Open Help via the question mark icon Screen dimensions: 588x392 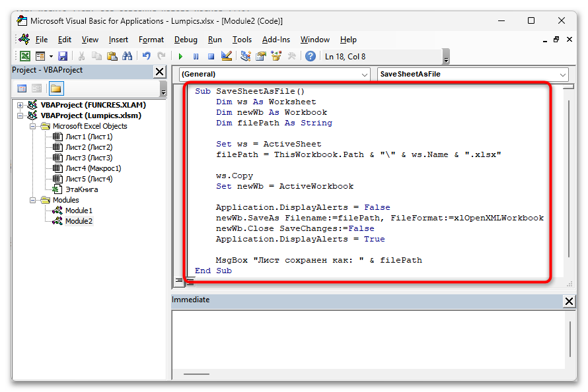tap(309, 57)
